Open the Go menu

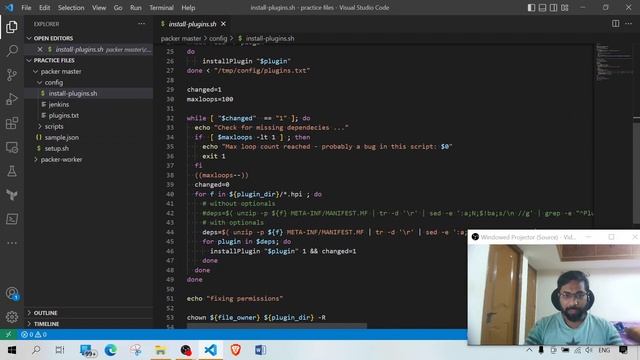click(x=118, y=7)
